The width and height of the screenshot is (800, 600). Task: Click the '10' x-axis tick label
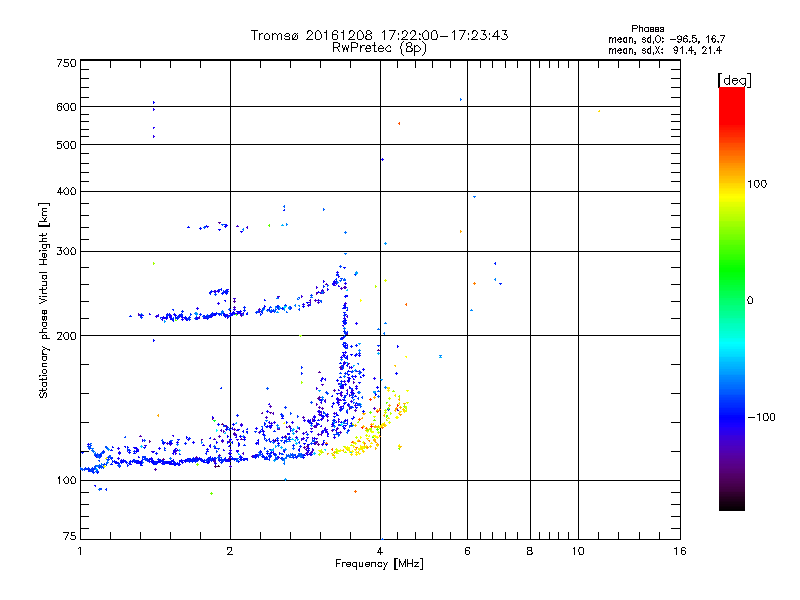pyautogui.click(x=578, y=551)
